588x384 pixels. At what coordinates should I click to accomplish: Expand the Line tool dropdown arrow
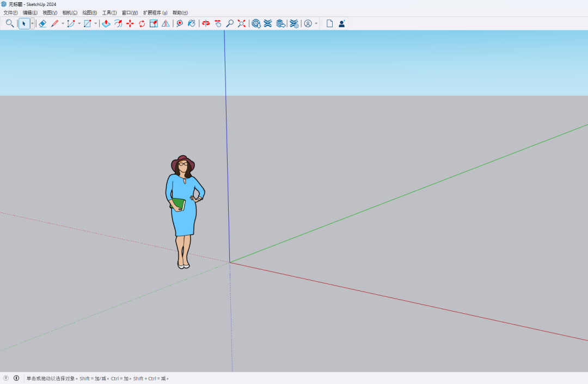click(63, 23)
